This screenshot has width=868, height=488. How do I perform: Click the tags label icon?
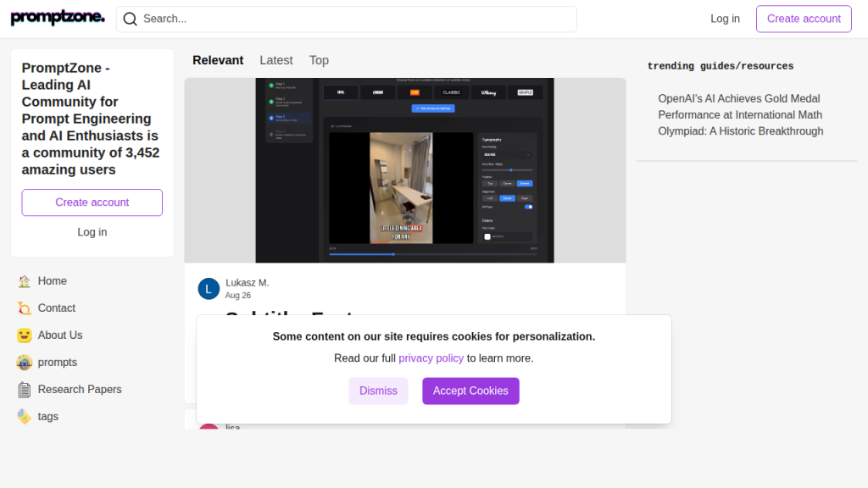[24, 417]
